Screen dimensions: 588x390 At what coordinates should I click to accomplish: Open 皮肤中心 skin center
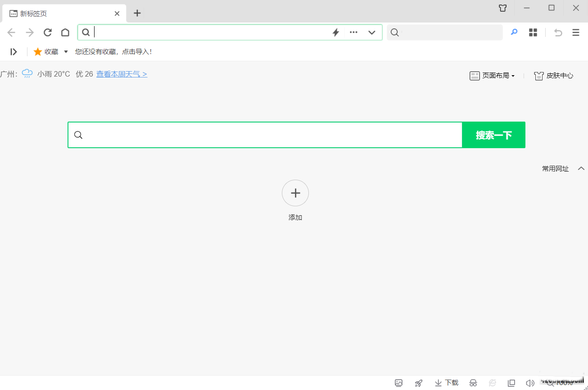(554, 76)
